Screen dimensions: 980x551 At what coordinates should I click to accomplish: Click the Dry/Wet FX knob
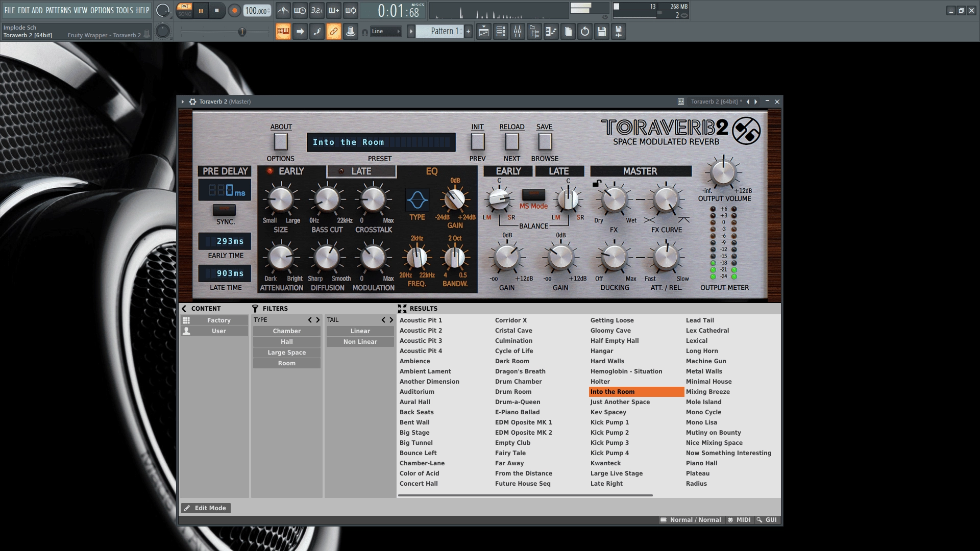pos(614,199)
